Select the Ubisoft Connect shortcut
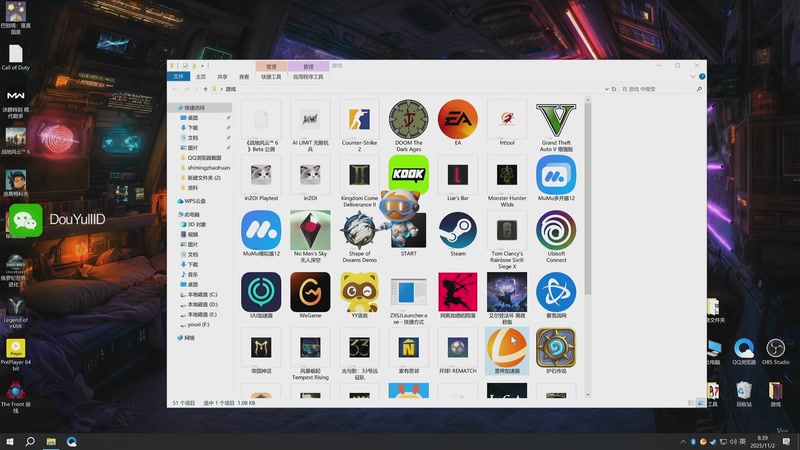800x450 pixels. [556, 236]
